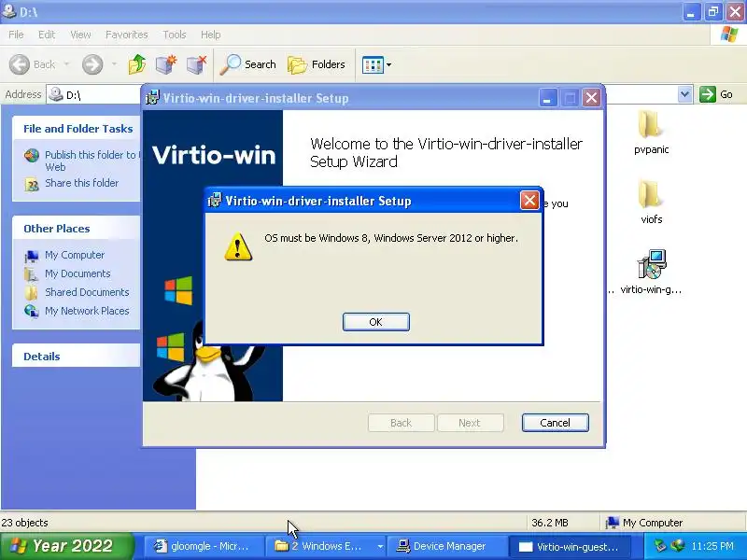The height and width of the screenshot is (560, 747).
Task: Click the drive icon in Explorer title bar
Action: tap(8, 10)
